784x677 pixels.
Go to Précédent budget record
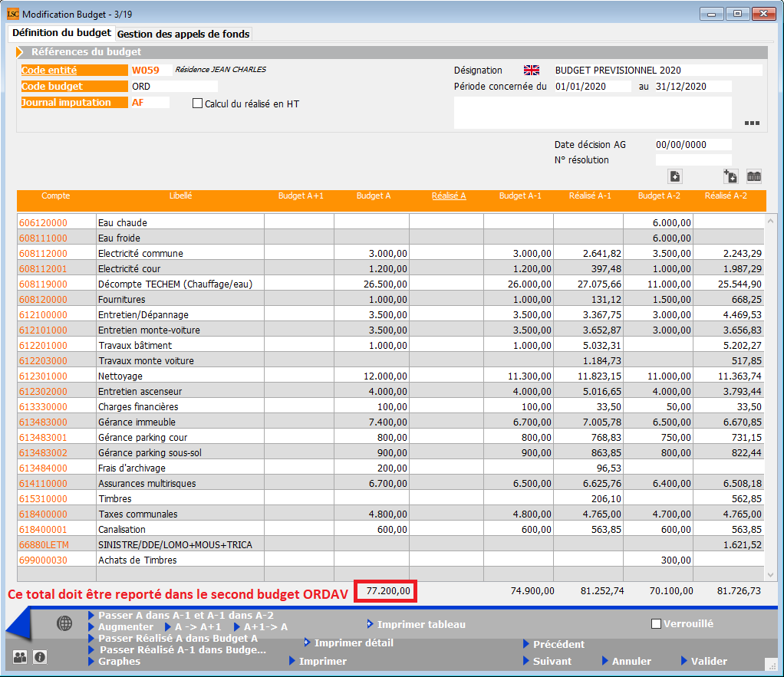pyautogui.click(x=558, y=644)
